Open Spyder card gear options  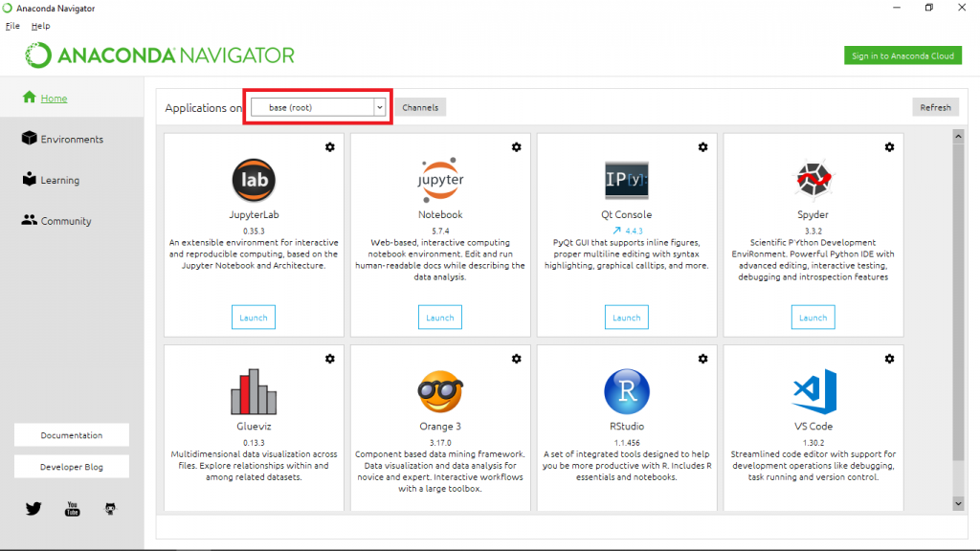pos(889,147)
